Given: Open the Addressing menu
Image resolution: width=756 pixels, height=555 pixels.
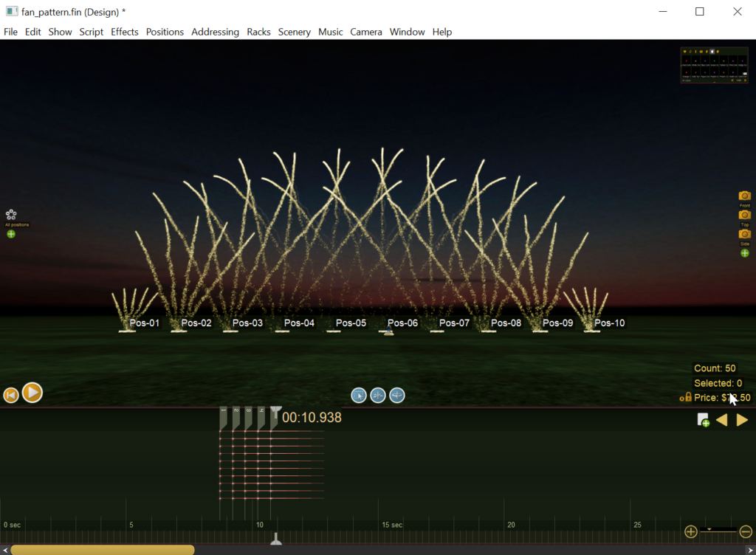Looking at the screenshot, I should pyautogui.click(x=215, y=32).
